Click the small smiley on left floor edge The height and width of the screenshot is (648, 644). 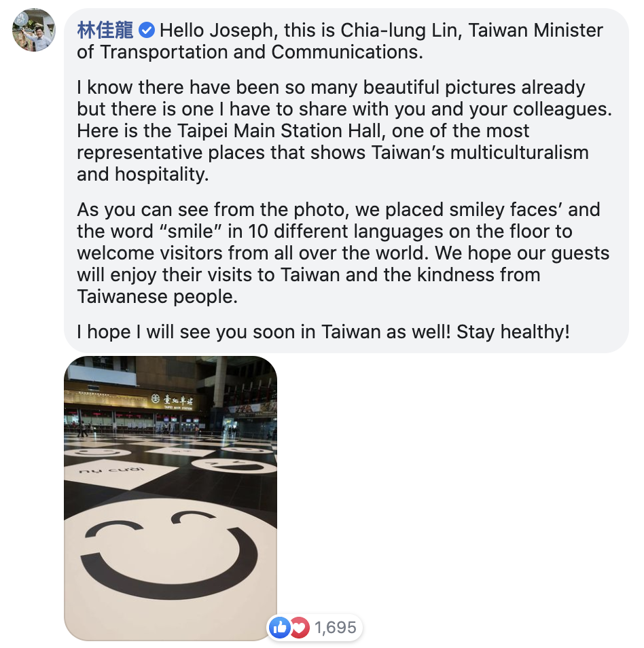pyautogui.click(x=98, y=452)
